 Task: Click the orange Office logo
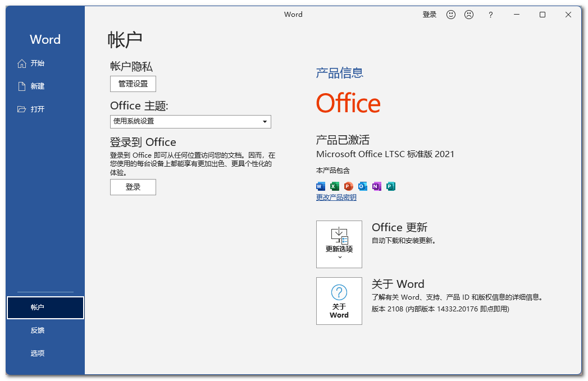click(348, 103)
